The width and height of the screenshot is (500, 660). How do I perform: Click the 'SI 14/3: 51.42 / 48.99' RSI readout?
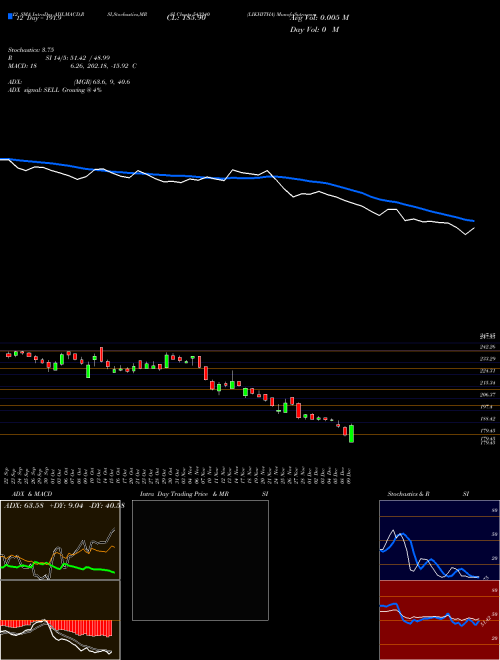77,58
